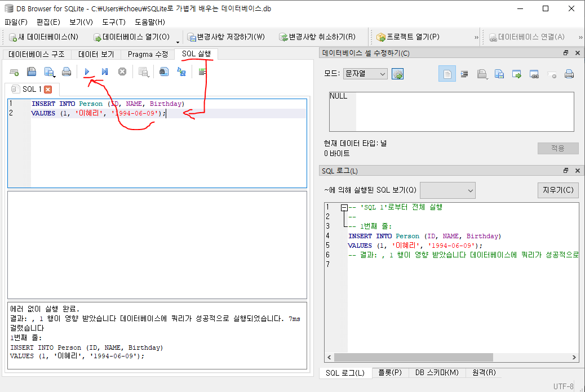Screen dimensions: 585x392
Task: Open find in editor binoculars icon
Action: click(164, 72)
